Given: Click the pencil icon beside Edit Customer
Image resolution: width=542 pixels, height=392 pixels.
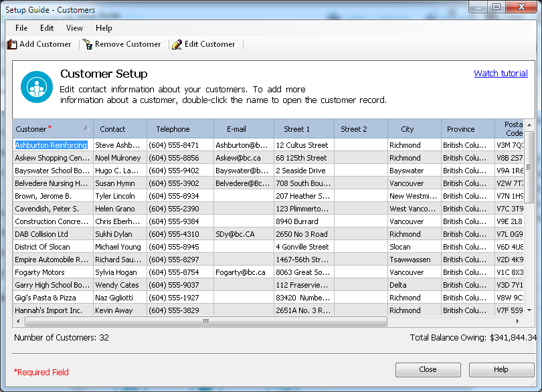Looking at the screenshot, I should [177, 44].
